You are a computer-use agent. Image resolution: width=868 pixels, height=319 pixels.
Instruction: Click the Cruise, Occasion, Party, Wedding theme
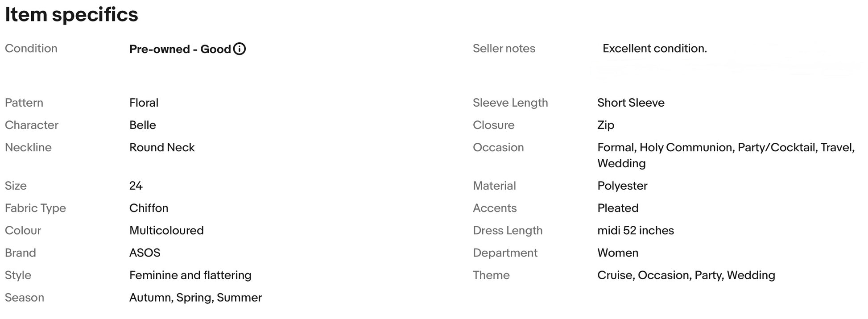[686, 275]
